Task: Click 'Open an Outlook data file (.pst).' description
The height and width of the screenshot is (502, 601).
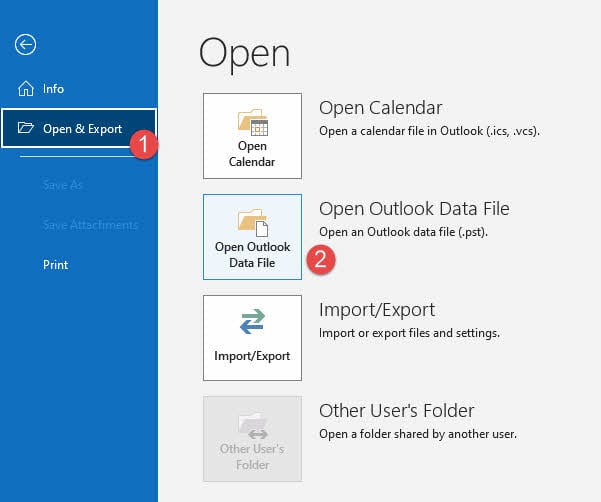Action: [x=403, y=232]
